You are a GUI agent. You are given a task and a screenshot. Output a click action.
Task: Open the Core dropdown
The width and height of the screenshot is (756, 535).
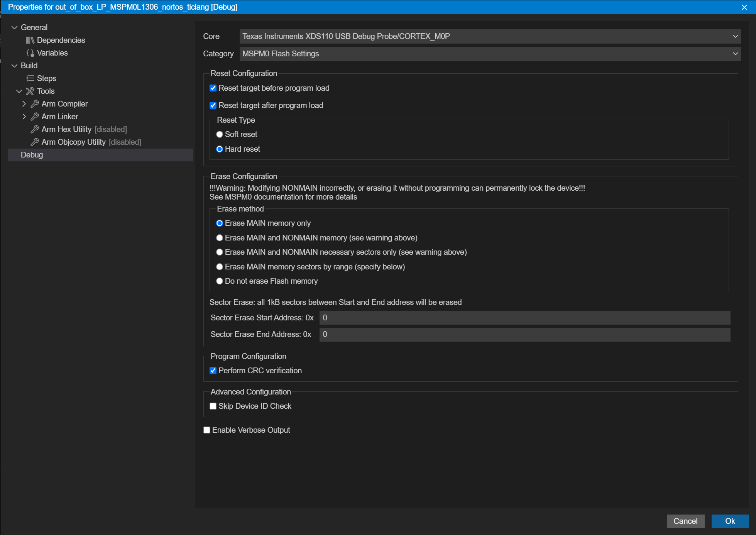coord(489,36)
